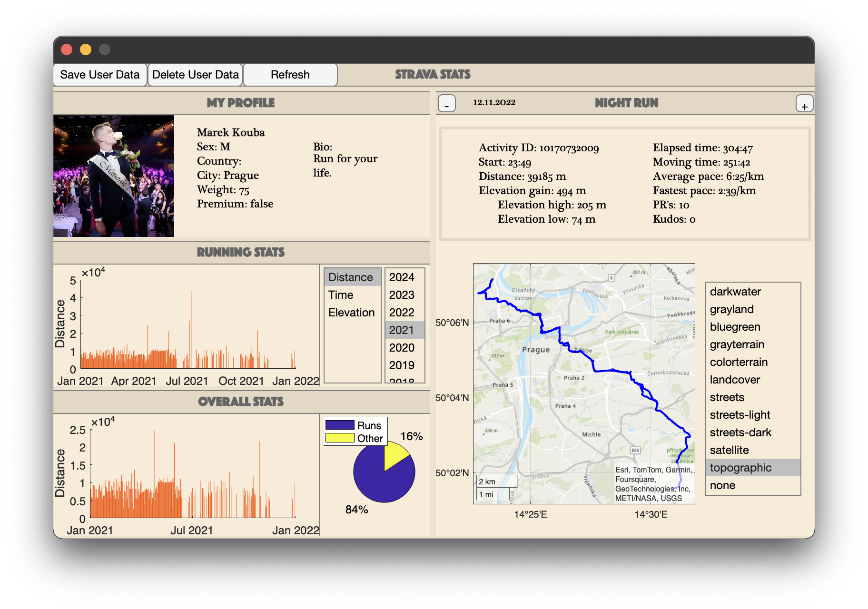Select the darkwater basemap option
Viewport: 868px width, 609px height.
coord(735,292)
